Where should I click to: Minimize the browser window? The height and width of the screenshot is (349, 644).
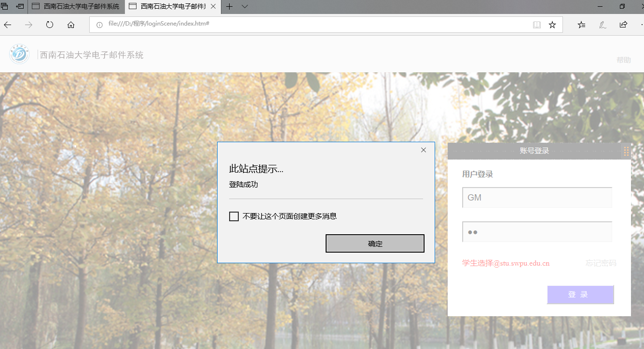[601, 6]
